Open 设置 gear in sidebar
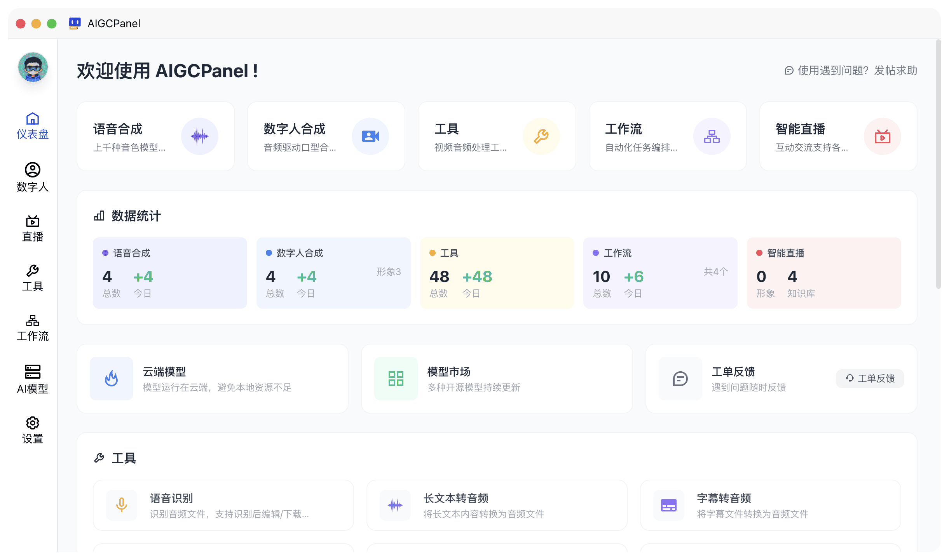 [x=33, y=430]
